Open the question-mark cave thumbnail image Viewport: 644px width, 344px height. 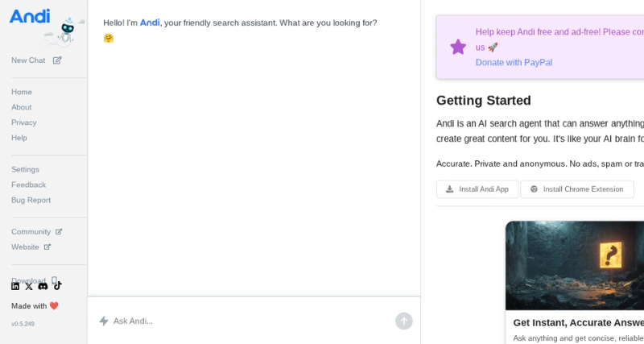[574, 265]
